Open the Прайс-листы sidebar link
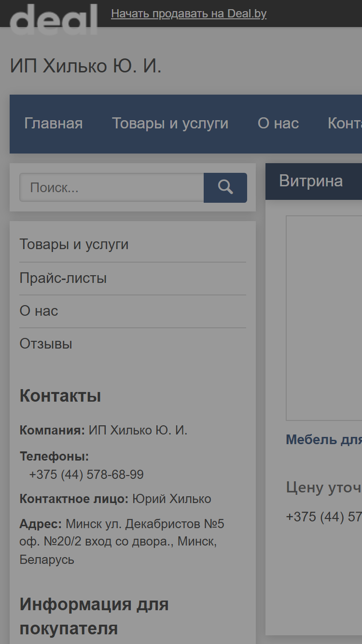 pyautogui.click(x=63, y=278)
